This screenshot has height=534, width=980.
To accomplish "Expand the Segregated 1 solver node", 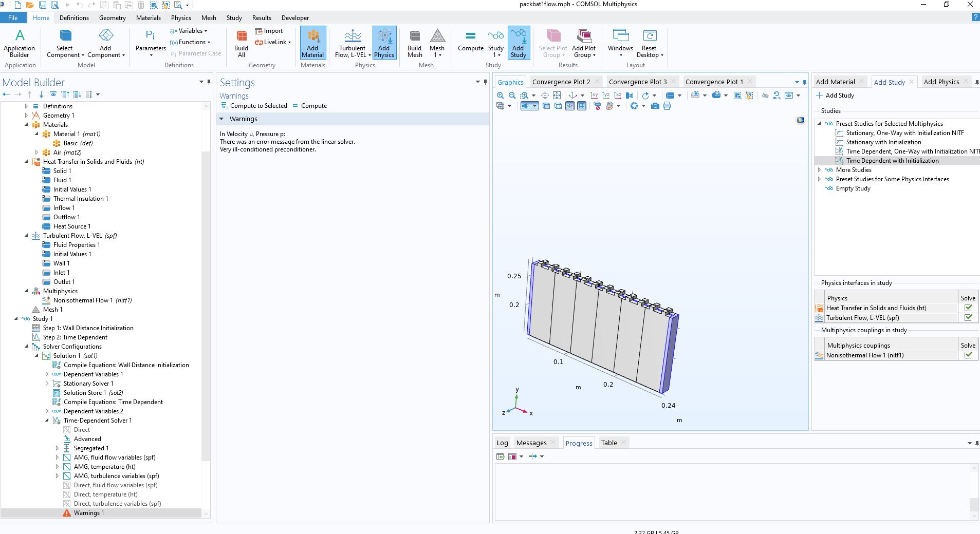I will click(x=57, y=448).
